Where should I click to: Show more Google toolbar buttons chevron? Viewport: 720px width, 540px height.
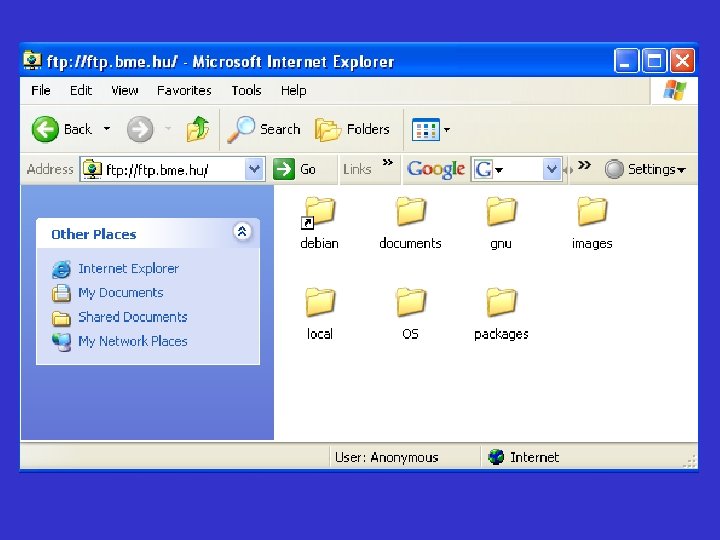click(584, 165)
